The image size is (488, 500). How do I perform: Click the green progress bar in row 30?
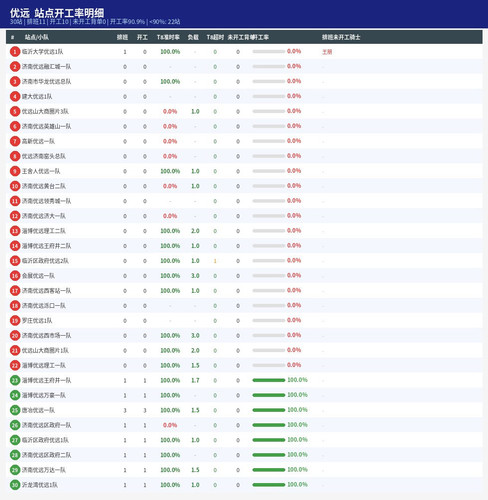coord(269,485)
